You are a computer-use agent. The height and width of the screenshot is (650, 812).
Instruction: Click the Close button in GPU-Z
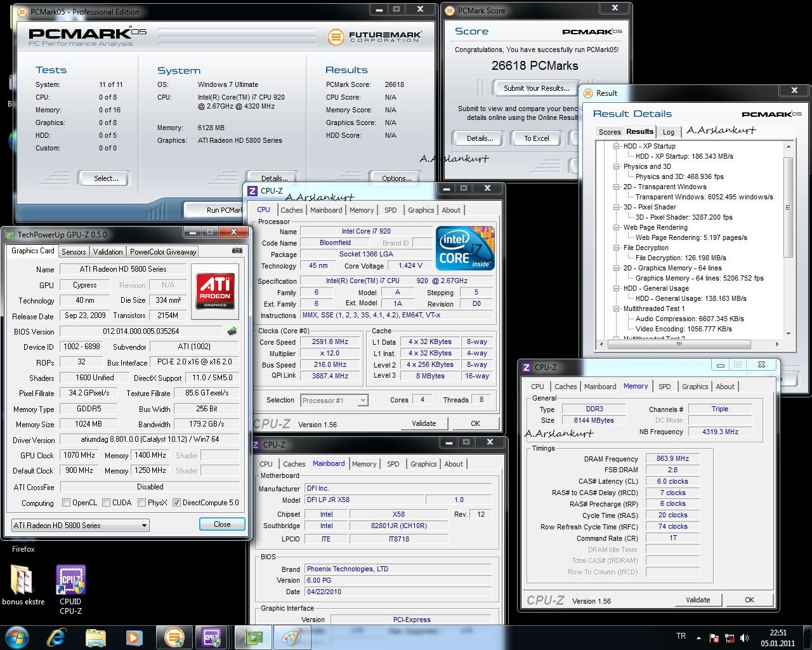click(x=222, y=524)
